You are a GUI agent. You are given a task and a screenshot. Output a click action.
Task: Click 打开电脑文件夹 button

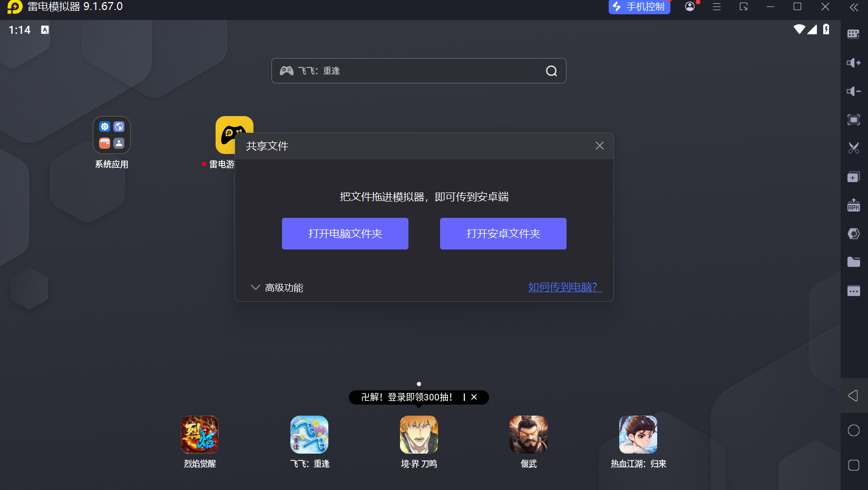click(x=345, y=234)
